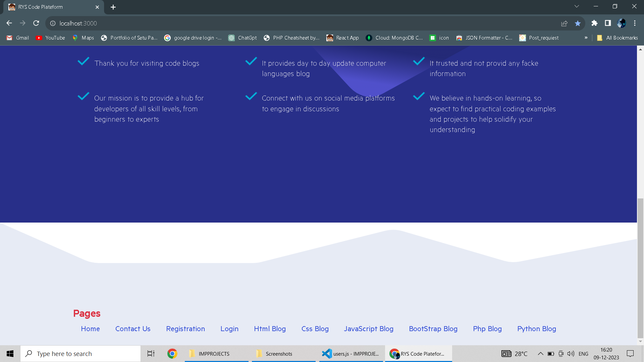
Task: Show hidden system tray icons
Action: point(540,354)
